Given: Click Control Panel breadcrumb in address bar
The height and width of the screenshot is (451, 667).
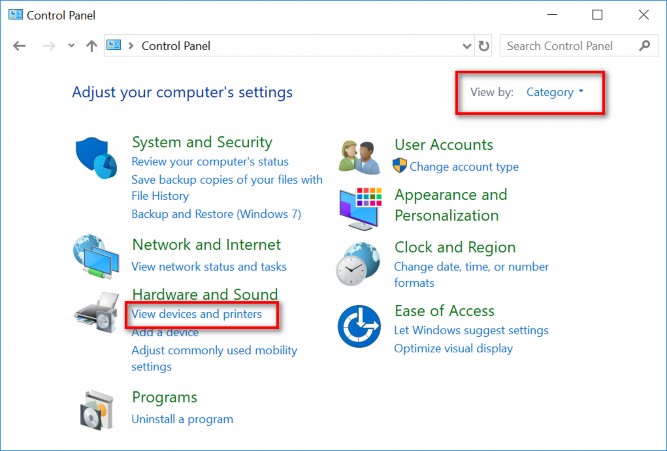Looking at the screenshot, I should [176, 46].
